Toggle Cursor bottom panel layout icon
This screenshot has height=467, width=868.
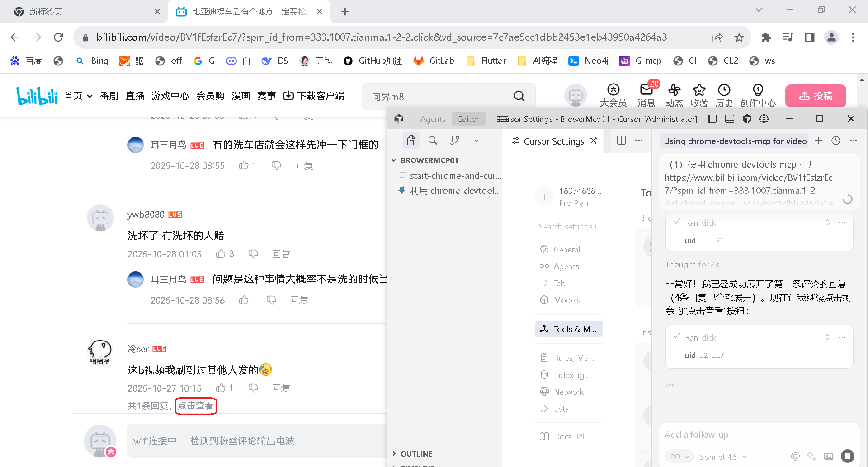click(729, 119)
